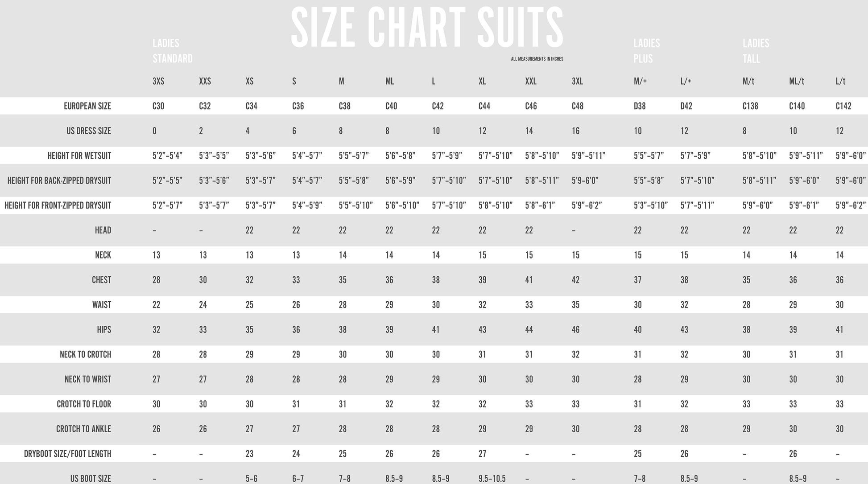This screenshot has height=484, width=868.
Task: Select the 3XL size column header
Action: click(577, 81)
